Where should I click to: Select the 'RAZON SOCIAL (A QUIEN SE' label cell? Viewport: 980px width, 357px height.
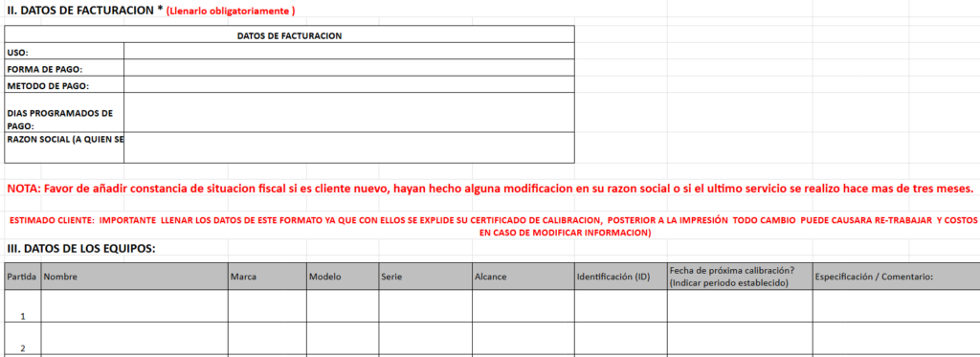64,147
